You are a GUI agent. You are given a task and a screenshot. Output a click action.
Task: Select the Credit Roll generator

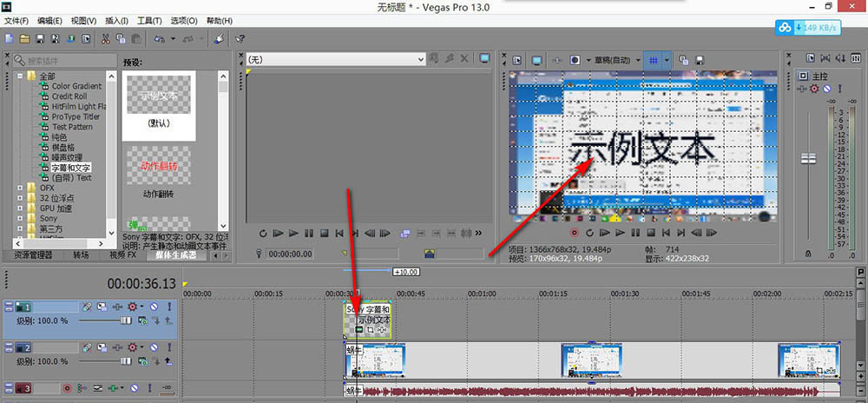pos(69,96)
